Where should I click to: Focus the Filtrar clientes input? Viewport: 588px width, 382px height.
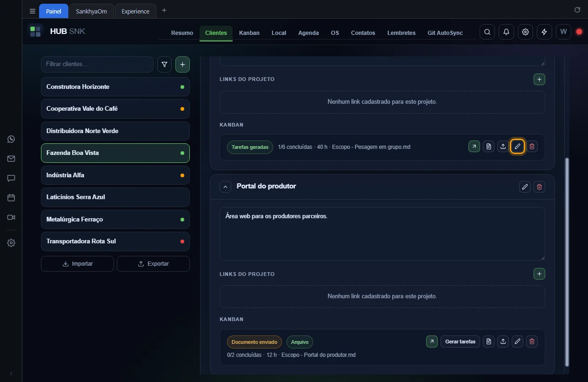[97, 64]
